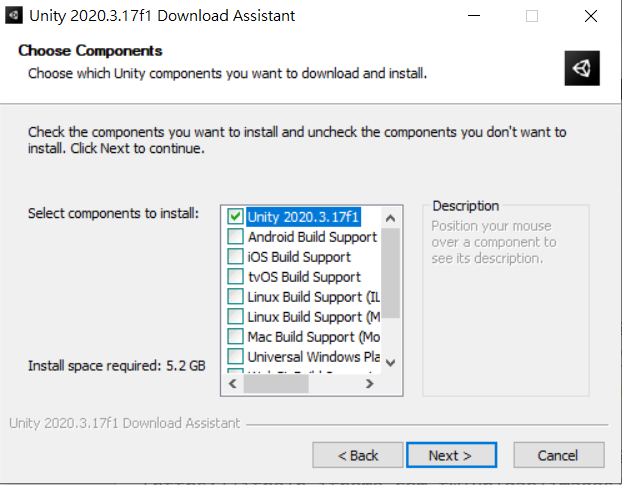
Task: Tick the iOS Build Support checkbox
Action: [x=235, y=256]
